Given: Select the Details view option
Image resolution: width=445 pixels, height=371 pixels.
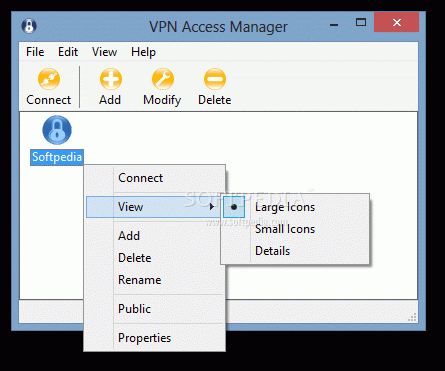Looking at the screenshot, I should [x=295, y=251].
